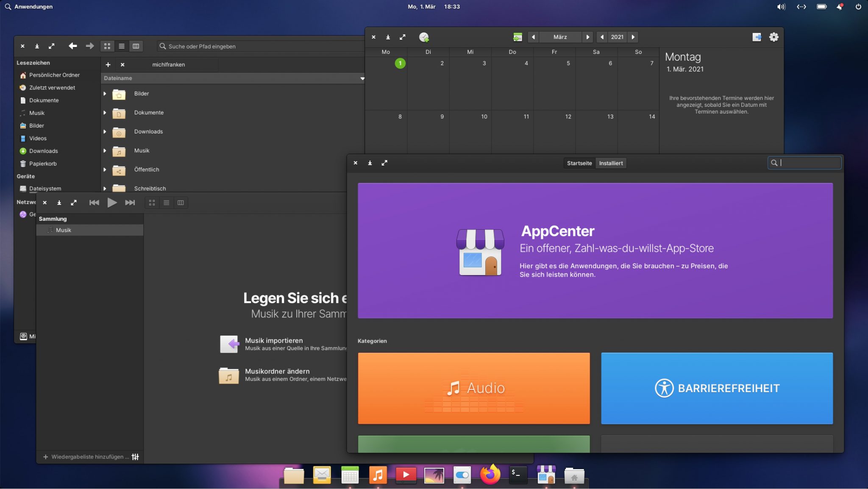Expand the Musik folder row

105,150
